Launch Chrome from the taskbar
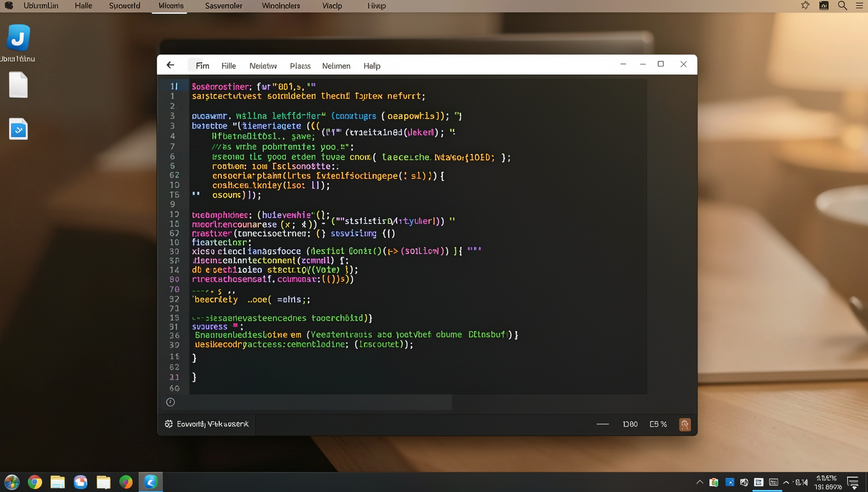The image size is (868, 492). coord(35,482)
